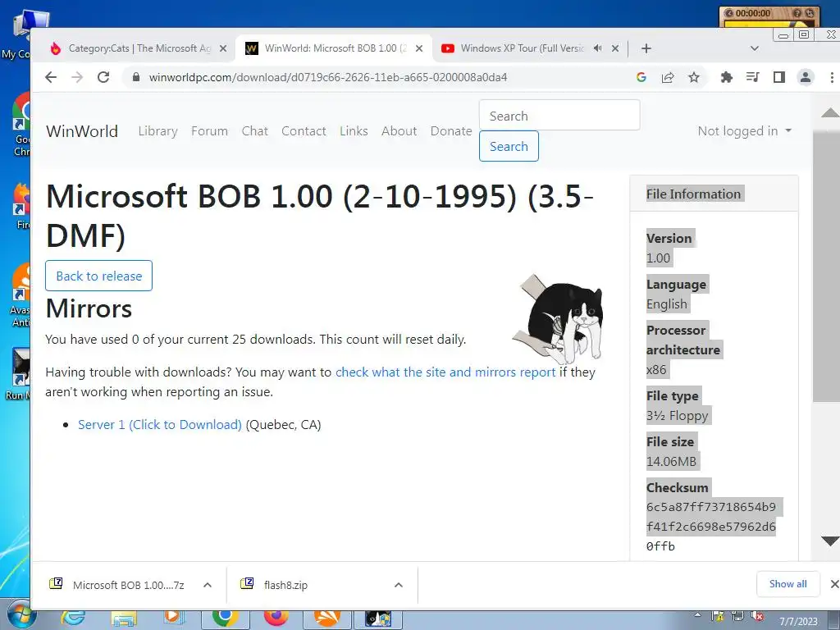Screen dimensions: 840x630
Task: Close the WinWorld Microsoft BOB tab
Action: point(419,48)
